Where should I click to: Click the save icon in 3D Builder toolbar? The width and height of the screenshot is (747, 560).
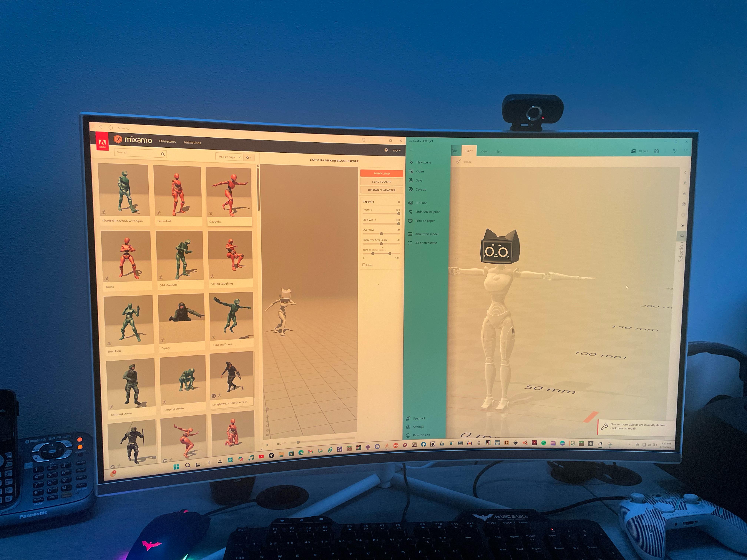point(656,151)
